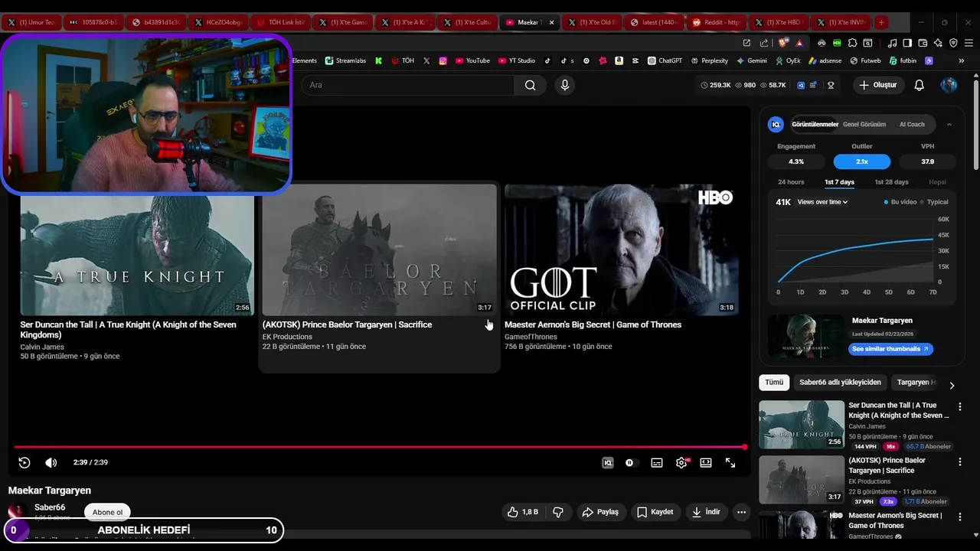Image resolution: width=980 pixels, height=551 pixels.
Task: Toggle the autoplay switch in the player
Action: 630,462
